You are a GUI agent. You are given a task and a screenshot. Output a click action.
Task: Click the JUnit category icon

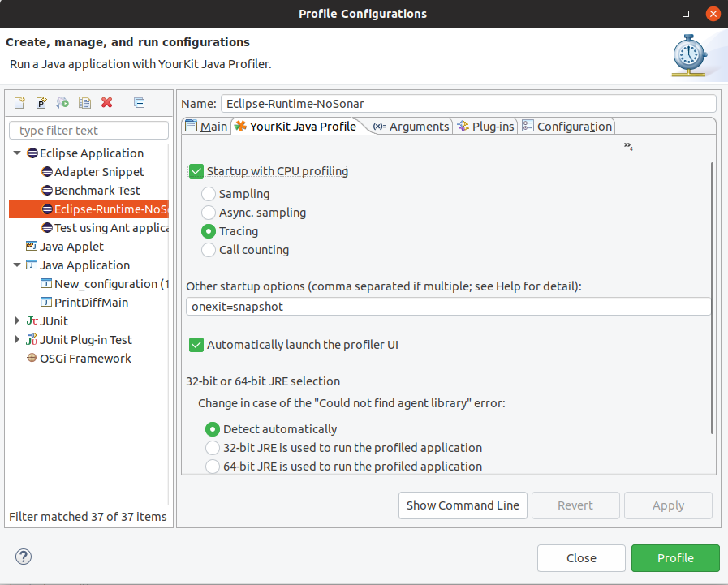32,320
